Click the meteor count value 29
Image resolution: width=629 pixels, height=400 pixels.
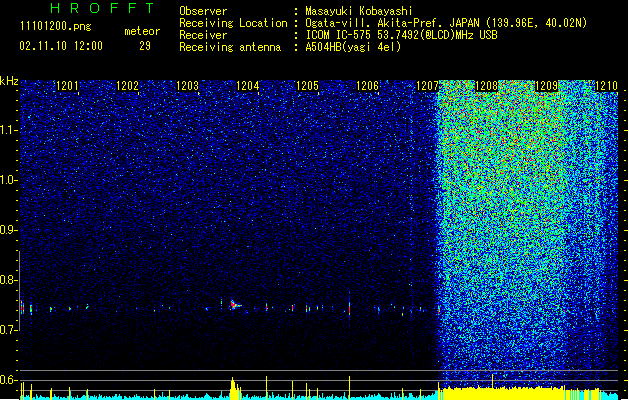coord(145,46)
